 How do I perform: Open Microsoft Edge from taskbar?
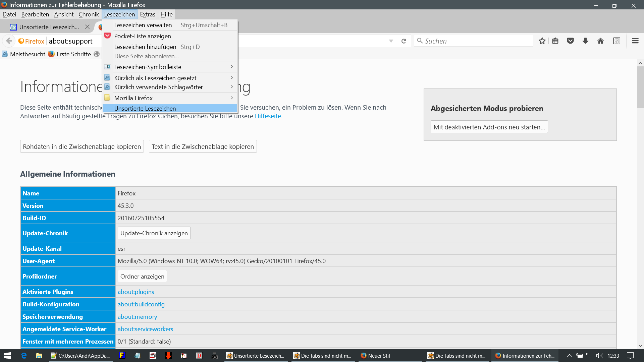point(24,356)
